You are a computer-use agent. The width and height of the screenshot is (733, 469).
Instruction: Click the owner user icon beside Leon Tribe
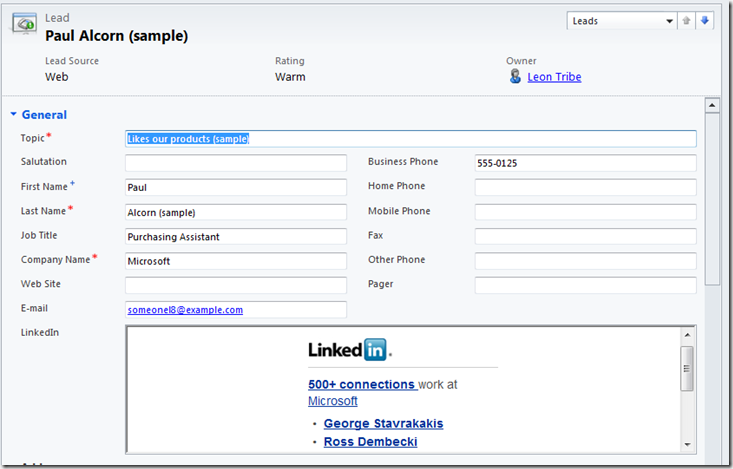coord(515,76)
